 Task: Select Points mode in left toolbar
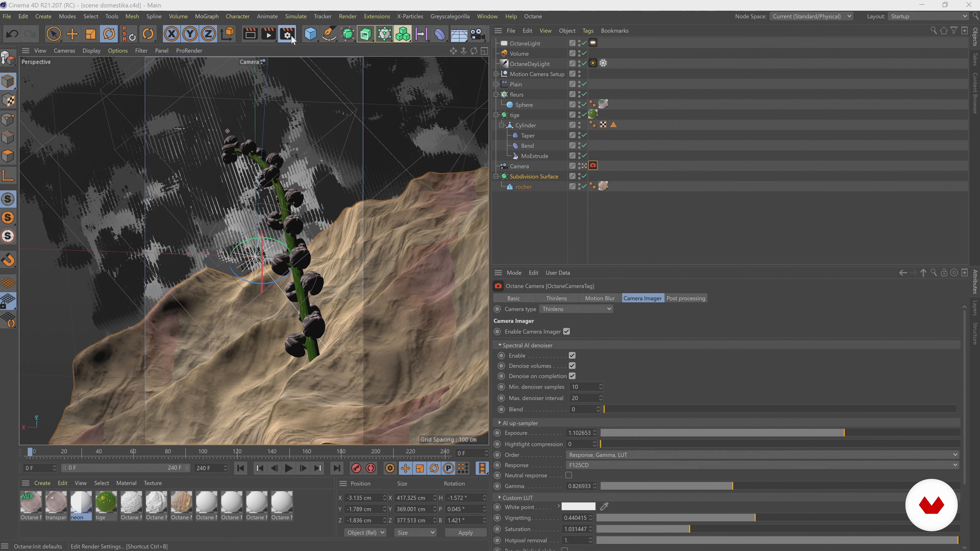[8, 119]
